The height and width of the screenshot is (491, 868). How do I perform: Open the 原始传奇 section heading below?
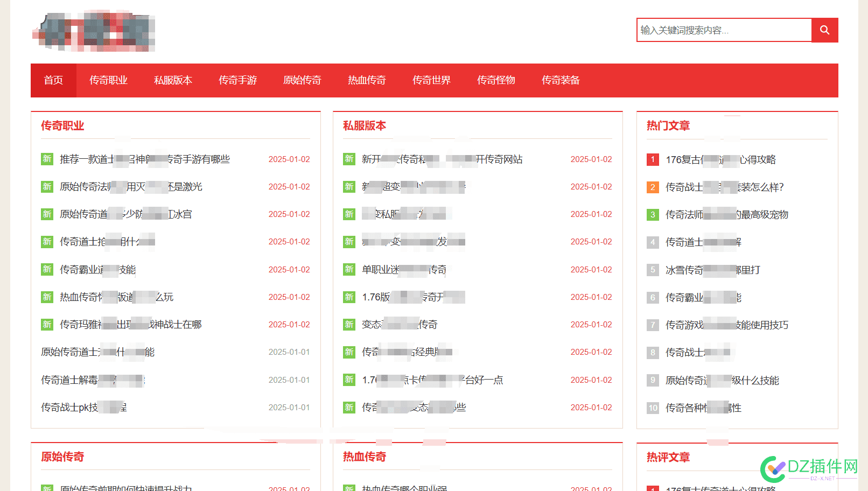62,457
